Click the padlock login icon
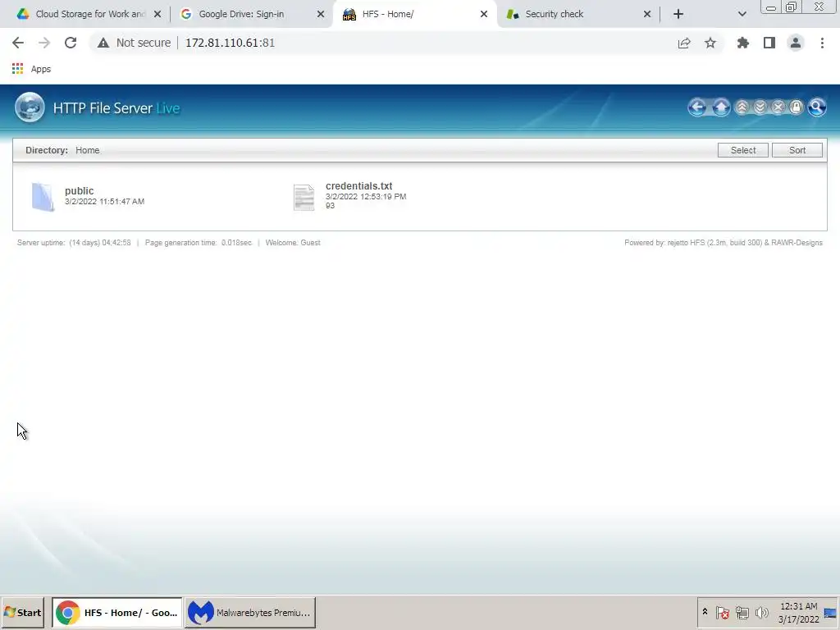The image size is (840, 630). tap(796, 107)
